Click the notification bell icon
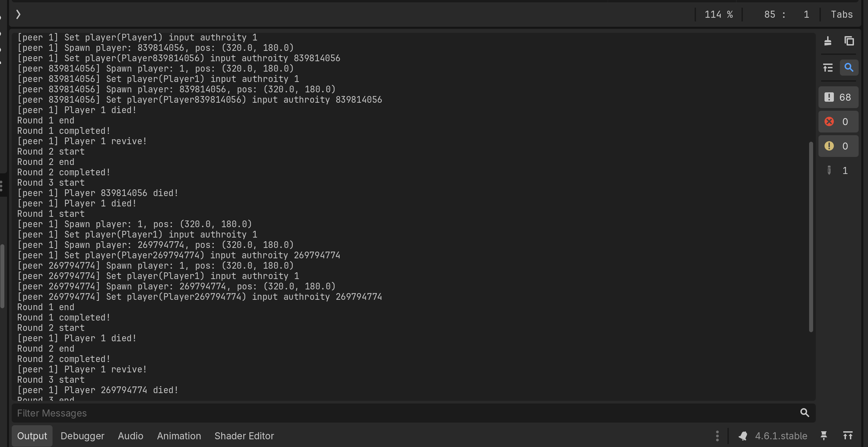Image resolution: width=868 pixels, height=447 pixels. (x=743, y=436)
